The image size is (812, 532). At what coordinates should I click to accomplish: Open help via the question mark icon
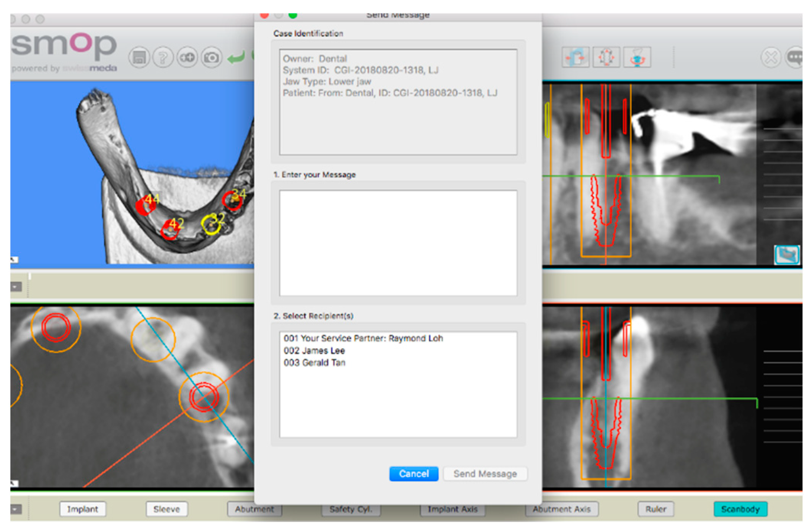pyautogui.click(x=163, y=58)
